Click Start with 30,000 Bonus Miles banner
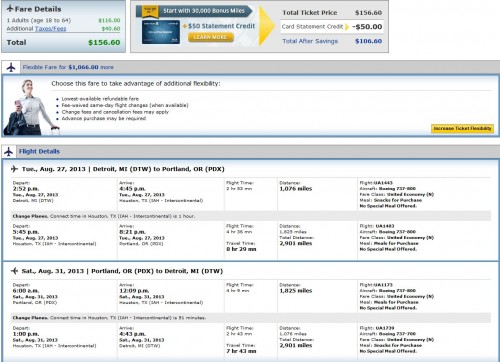This screenshot has width=500, height=362. (204, 11)
